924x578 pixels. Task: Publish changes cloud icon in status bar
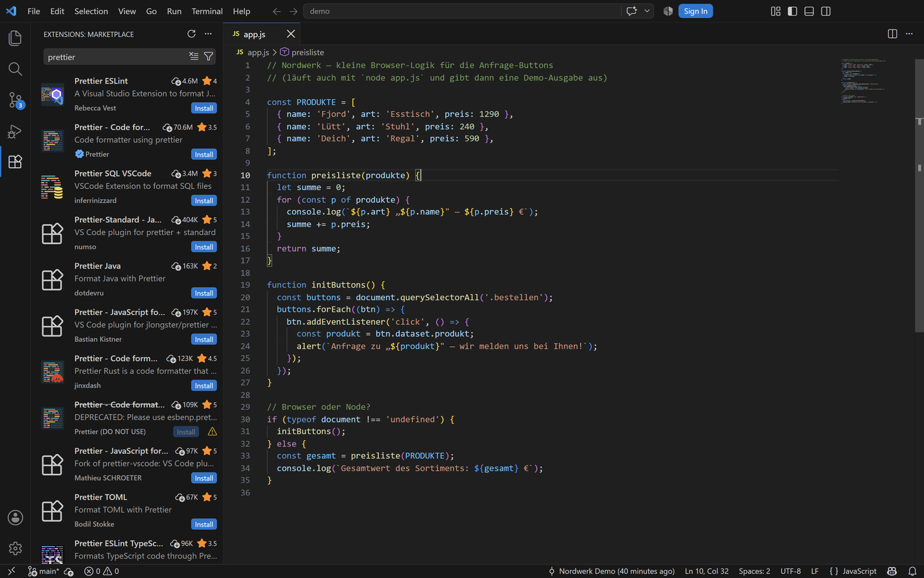point(69,571)
